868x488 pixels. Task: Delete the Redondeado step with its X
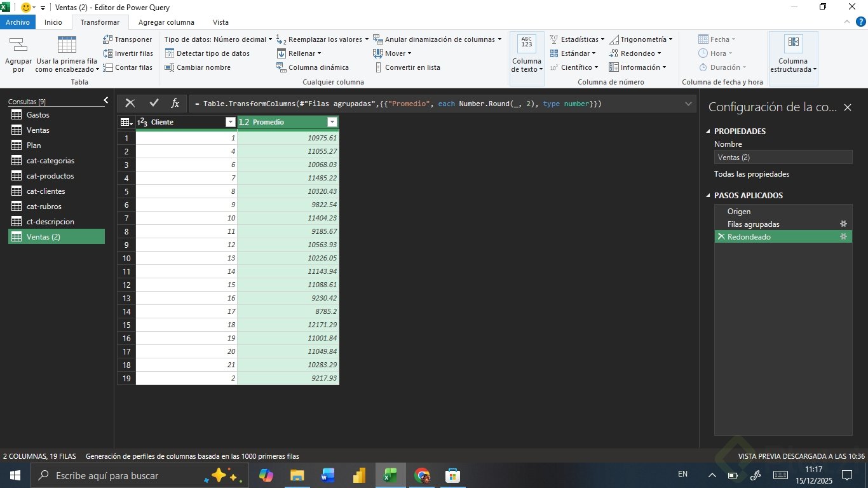click(x=721, y=237)
